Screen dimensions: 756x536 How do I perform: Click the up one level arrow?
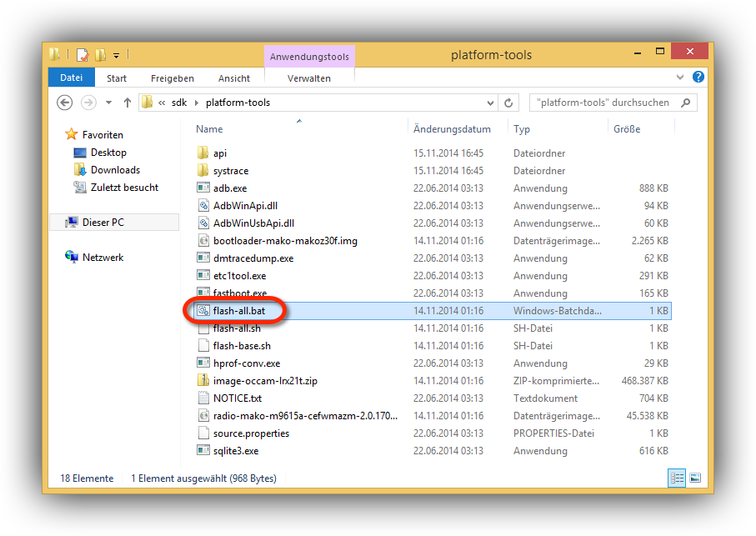click(128, 103)
